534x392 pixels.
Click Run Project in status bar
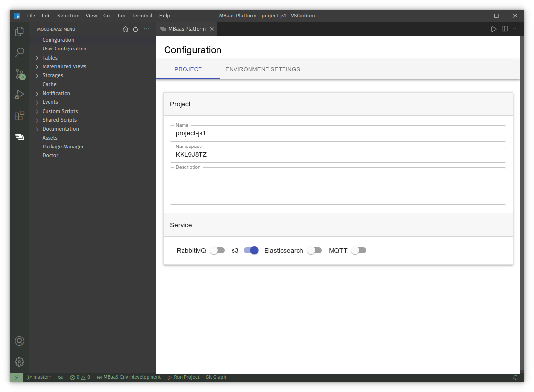184,377
